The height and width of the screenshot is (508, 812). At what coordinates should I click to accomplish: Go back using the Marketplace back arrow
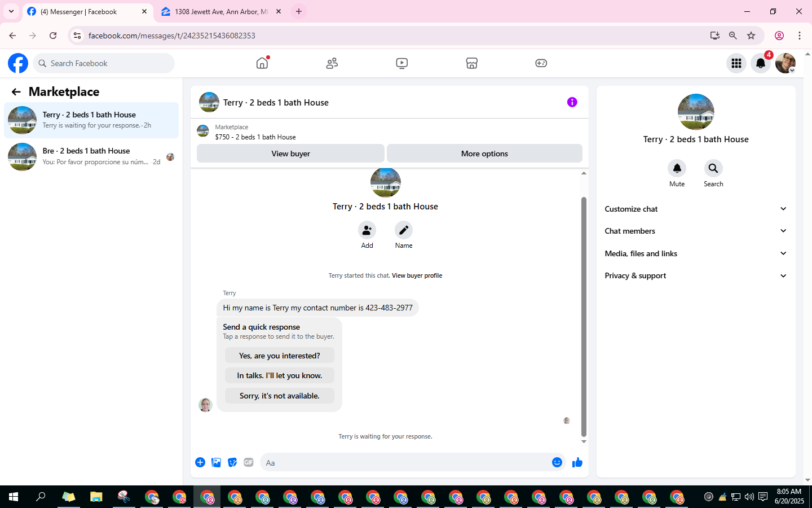click(x=16, y=92)
